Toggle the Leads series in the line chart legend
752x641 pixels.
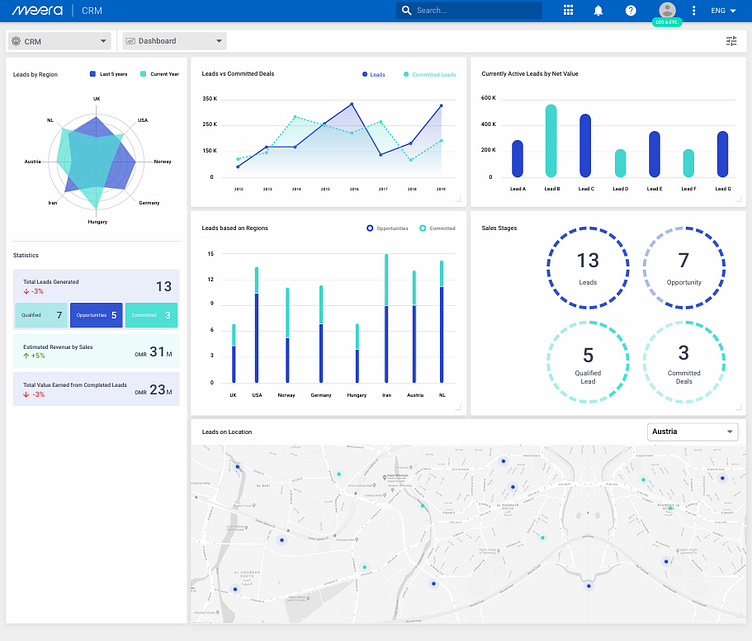[372, 74]
